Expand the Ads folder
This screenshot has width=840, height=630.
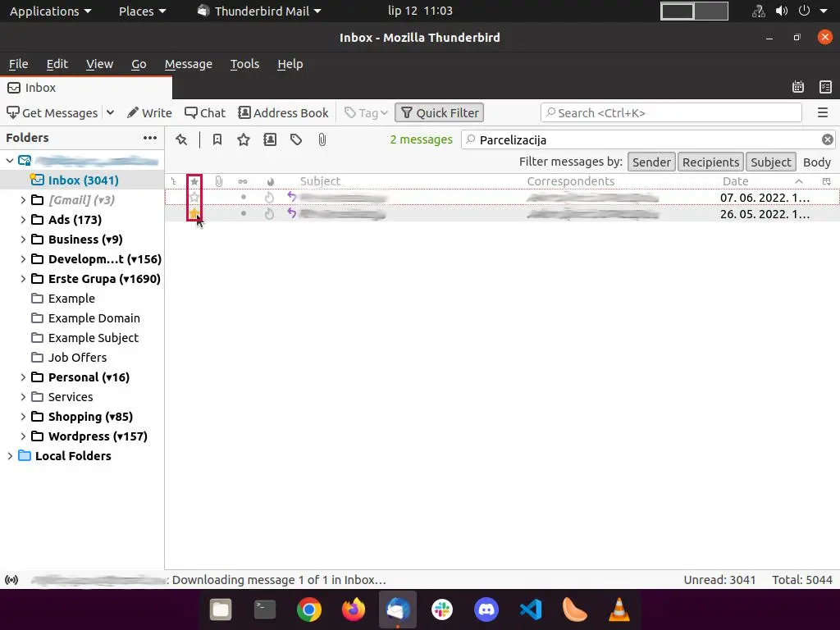23,220
